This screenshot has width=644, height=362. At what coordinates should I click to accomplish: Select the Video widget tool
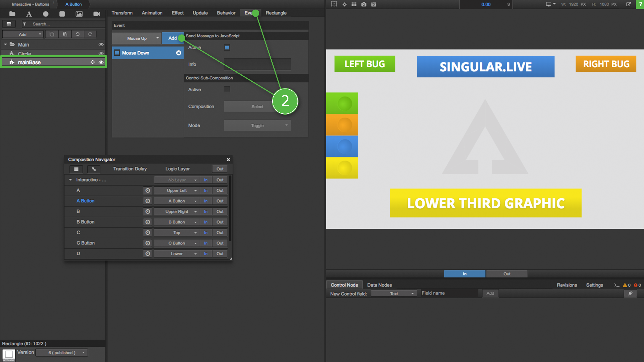point(97,14)
